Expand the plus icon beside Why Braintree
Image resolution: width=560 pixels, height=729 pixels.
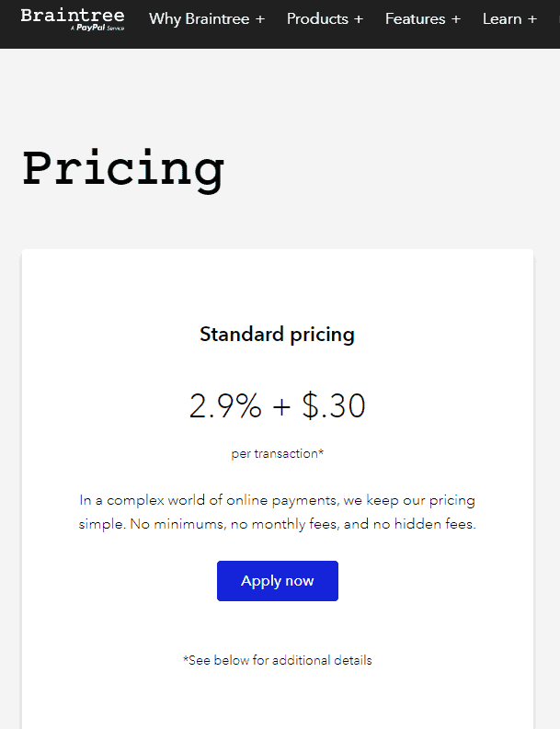(260, 19)
